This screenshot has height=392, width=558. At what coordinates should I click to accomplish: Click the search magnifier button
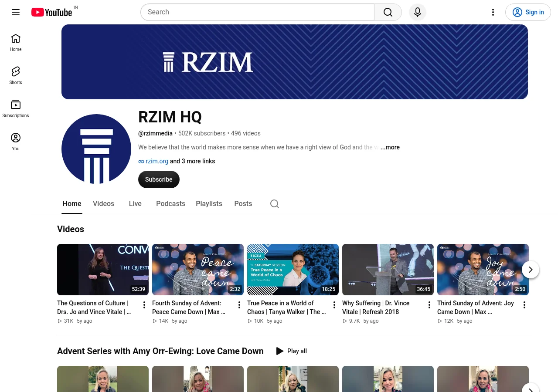pos(388,12)
